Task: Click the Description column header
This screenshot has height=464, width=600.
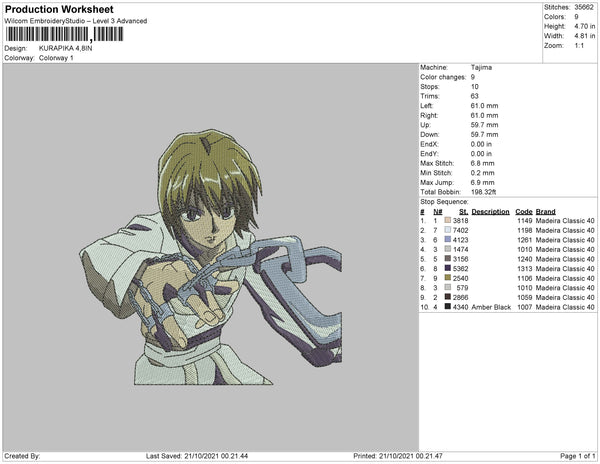Action: click(491, 212)
